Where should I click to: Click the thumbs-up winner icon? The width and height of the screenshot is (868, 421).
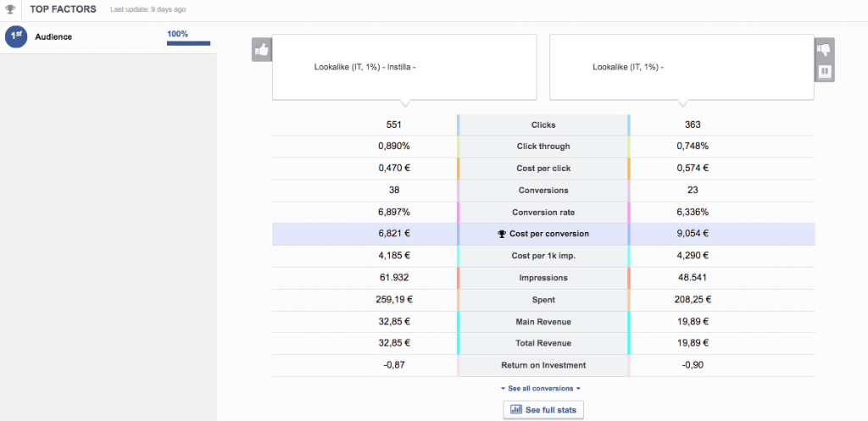[x=261, y=50]
